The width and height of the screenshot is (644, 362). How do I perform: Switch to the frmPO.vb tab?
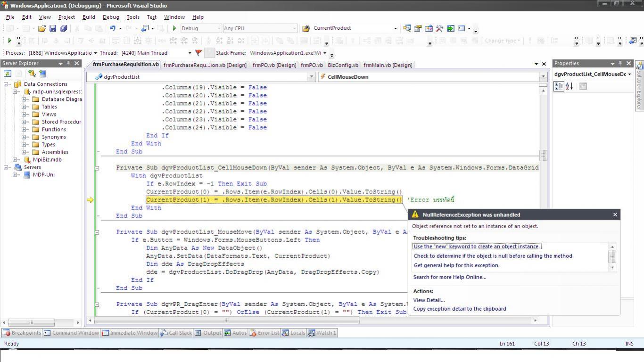[x=312, y=65]
